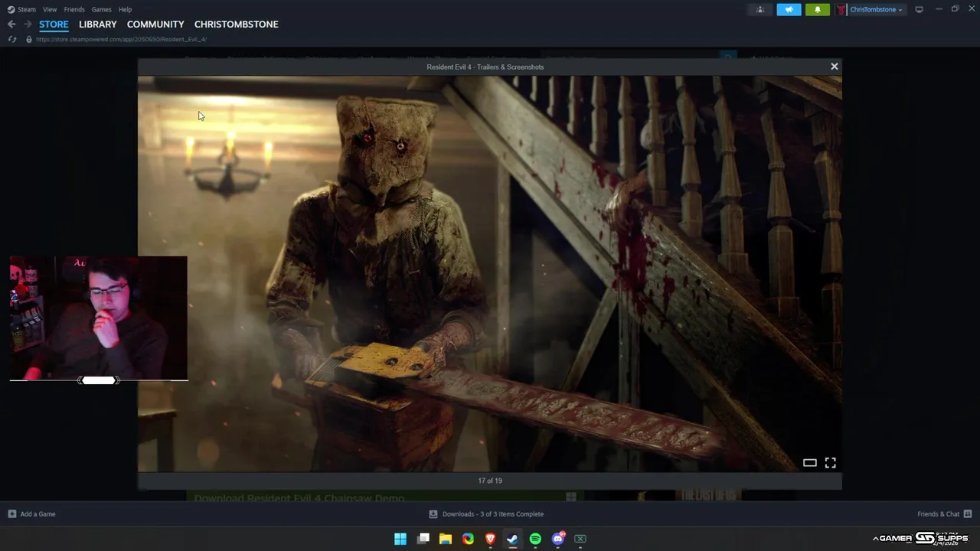Screen dimensions: 980x551
Task: Open the Help menu
Action: click(125, 9)
